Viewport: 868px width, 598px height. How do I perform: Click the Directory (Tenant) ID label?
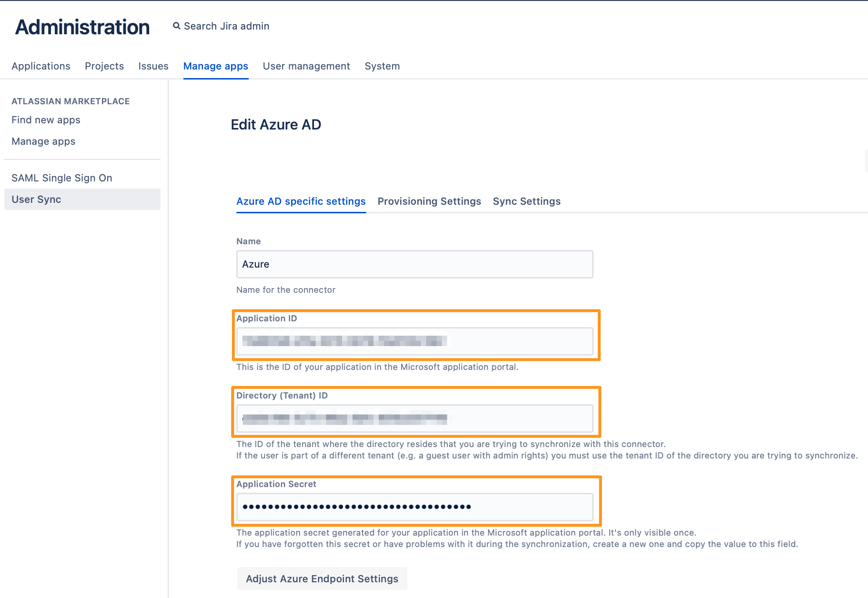[282, 396]
